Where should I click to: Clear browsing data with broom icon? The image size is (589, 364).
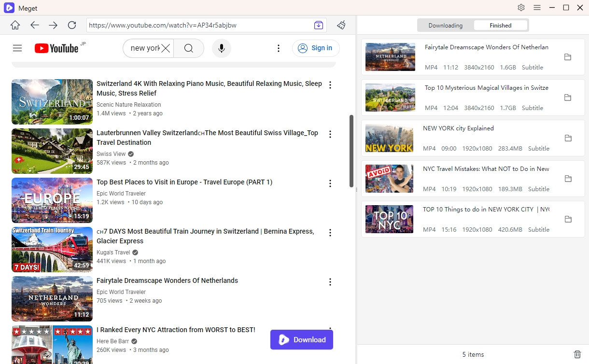(342, 25)
